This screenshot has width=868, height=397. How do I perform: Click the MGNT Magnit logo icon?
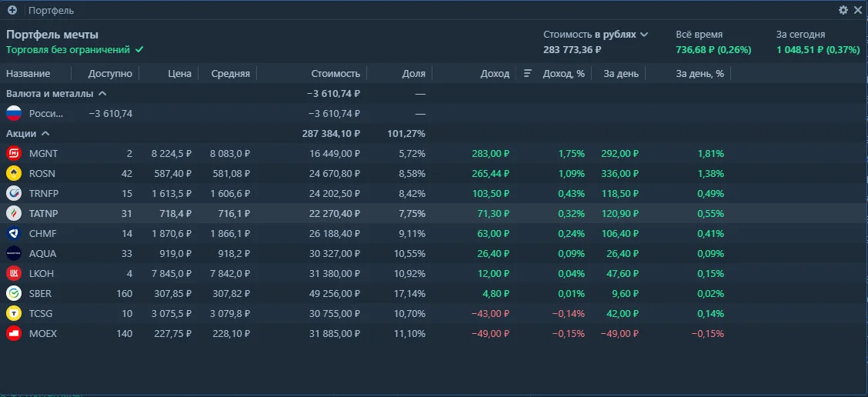click(x=14, y=153)
